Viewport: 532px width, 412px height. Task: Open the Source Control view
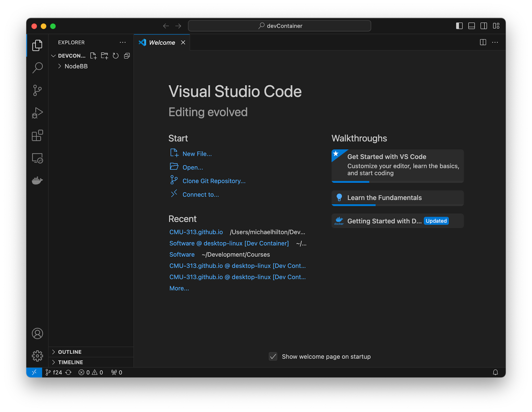(x=37, y=90)
